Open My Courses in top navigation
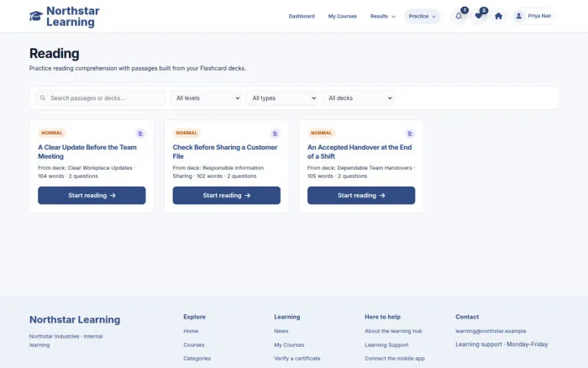Viewport: 588px width, 368px height. (x=343, y=16)
